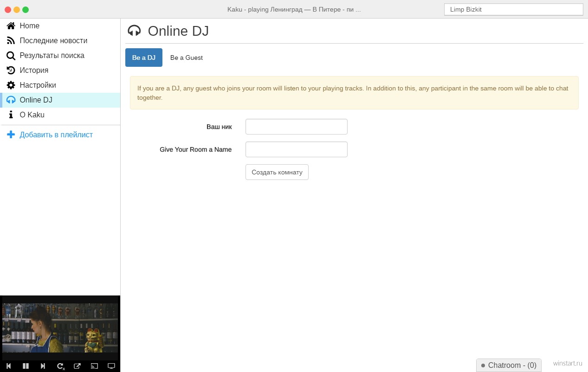
Task: Select the О Kaku about entry
Action: [32, 115]
